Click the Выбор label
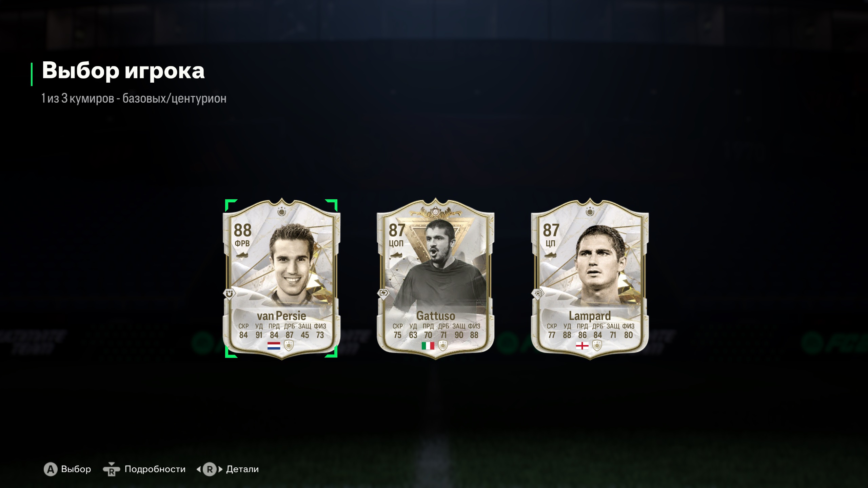The height and width of the screenshot is (488, 868). 76,469
